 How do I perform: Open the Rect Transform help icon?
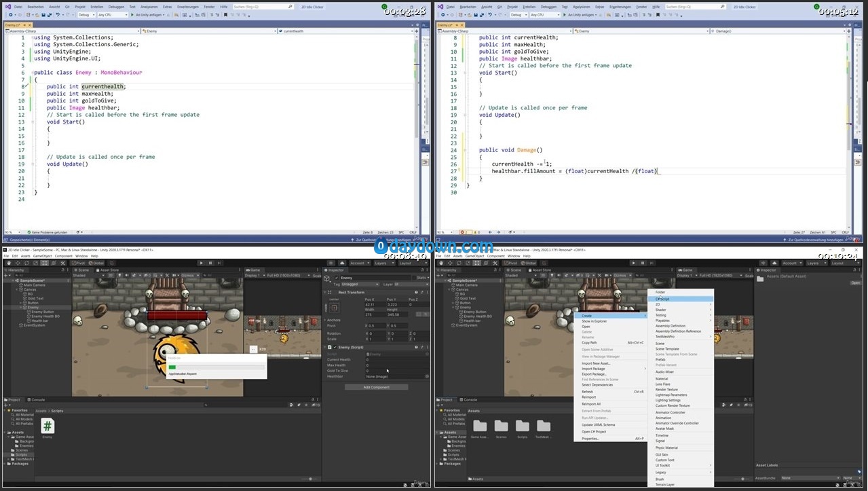coord(417,292)
